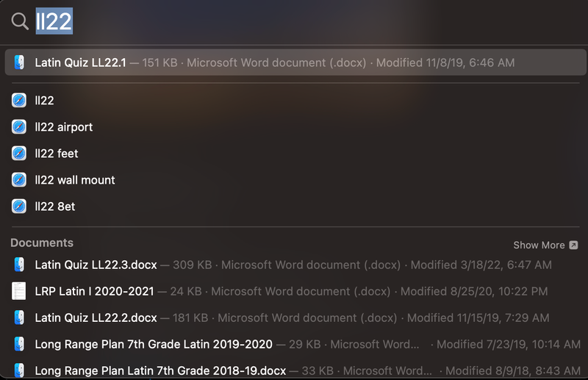Click 'Modified 7/23/19, 10:14 AM' text
The image size is (588, 380).
click(x=509, y=344)
